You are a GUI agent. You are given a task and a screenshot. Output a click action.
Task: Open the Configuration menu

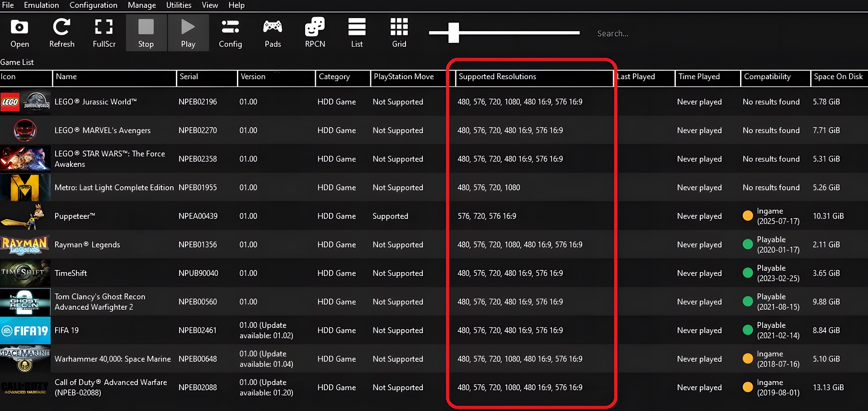pyautogui.click(x=93, y=5)
